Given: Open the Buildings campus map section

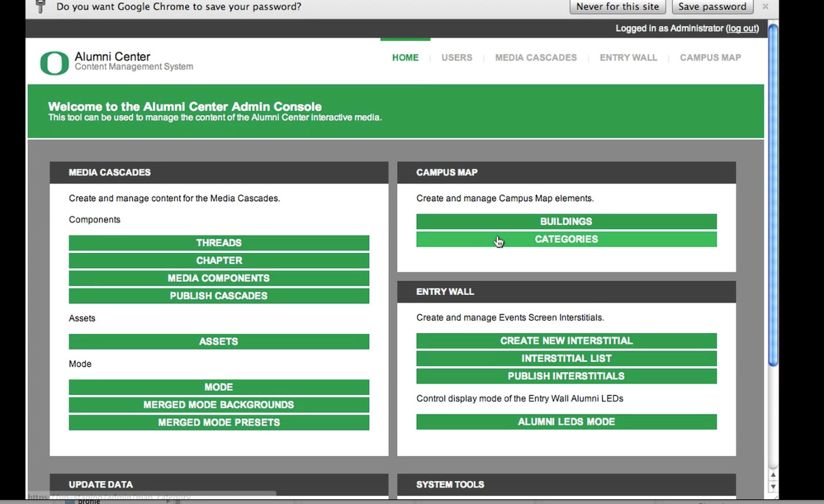Looking at the screenshot, I should [566, 221].
